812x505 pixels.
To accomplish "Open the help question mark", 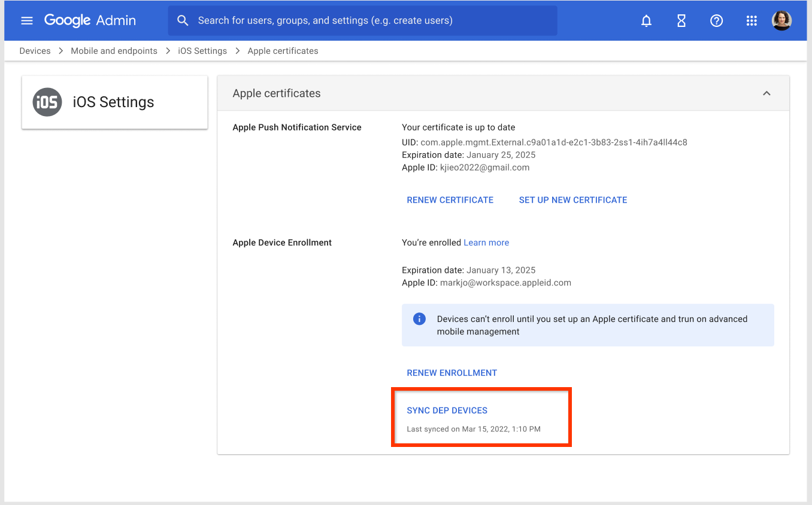I will 716,21.
